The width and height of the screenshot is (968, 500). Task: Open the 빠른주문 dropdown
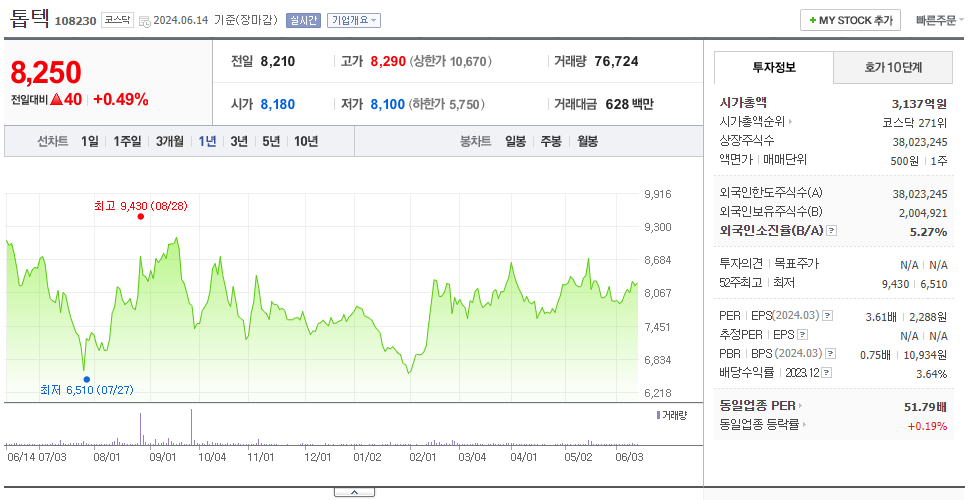[x=940, y=20]
